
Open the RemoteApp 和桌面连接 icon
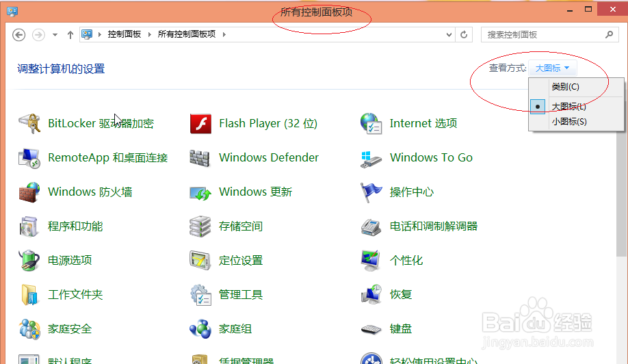(x=29, y=158)
